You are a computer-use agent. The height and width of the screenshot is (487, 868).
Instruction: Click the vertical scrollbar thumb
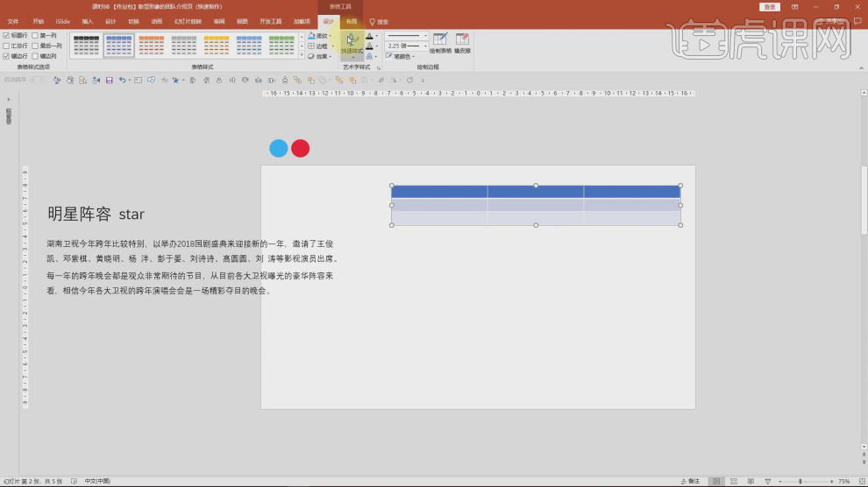864,200
